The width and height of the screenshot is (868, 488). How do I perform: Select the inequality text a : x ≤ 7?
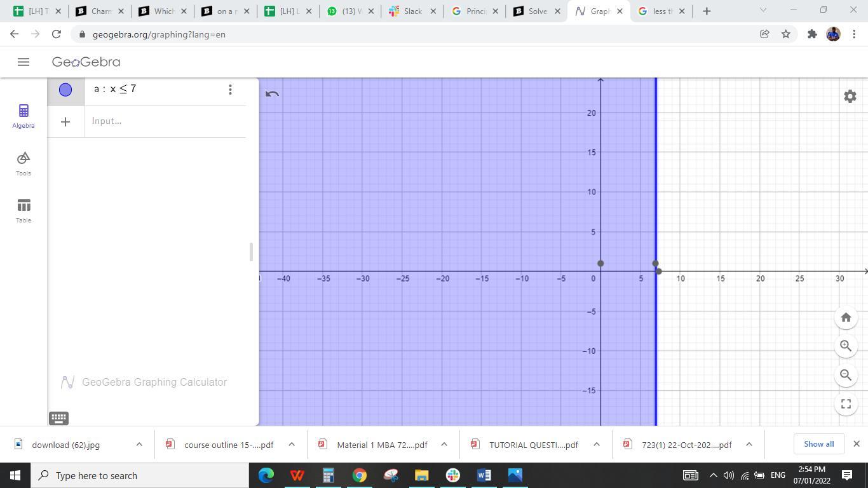pyautogui.click(x=115, y=89)
